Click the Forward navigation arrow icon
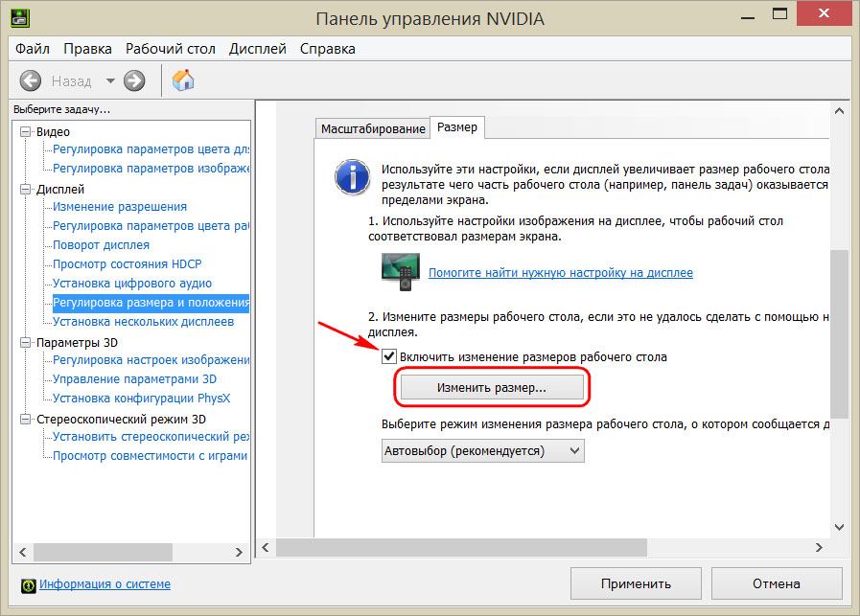 tap(133, 80)
